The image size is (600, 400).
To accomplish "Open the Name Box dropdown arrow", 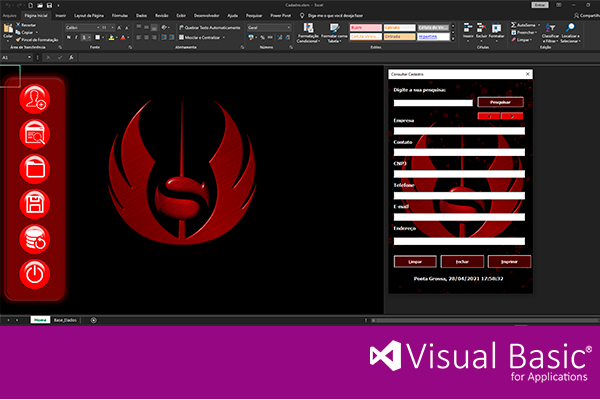I will click(29, 57).
